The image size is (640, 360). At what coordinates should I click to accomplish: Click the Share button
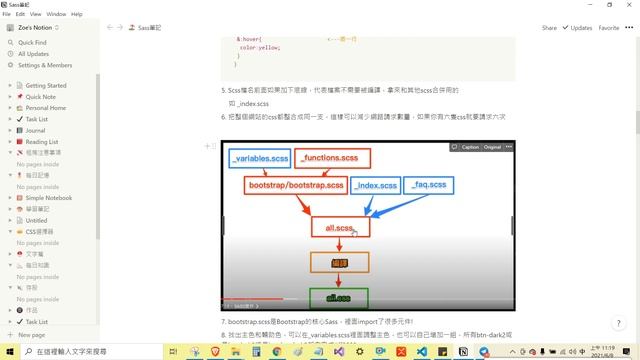coord(549,28)
